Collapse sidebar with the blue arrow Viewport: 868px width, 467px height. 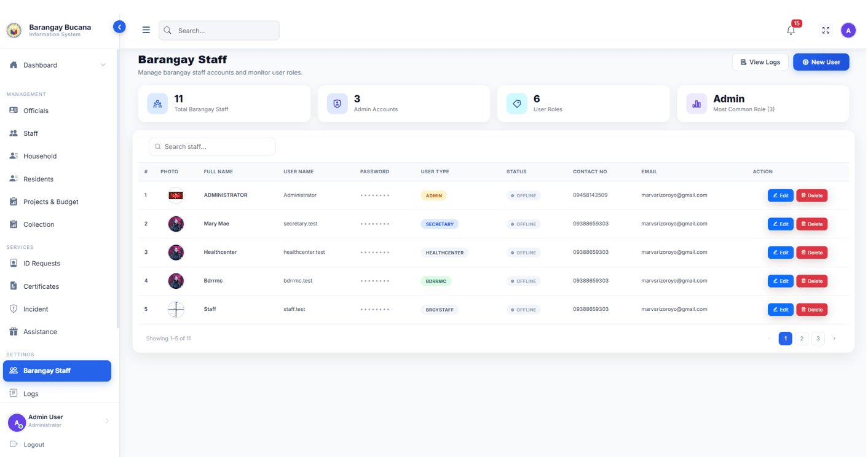click(119, 27)
